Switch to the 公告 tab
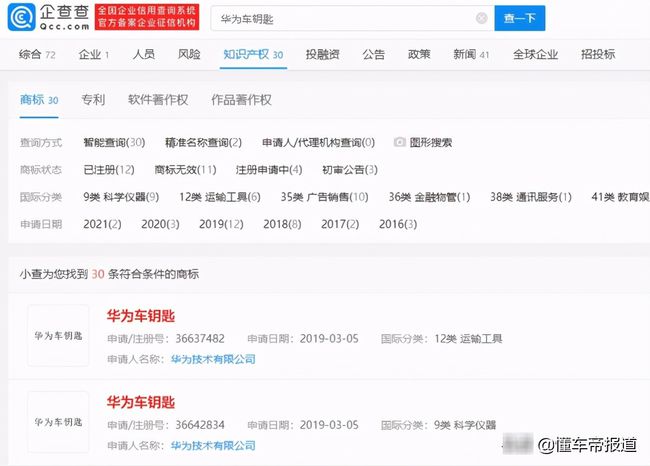 [x=374, y=54]
